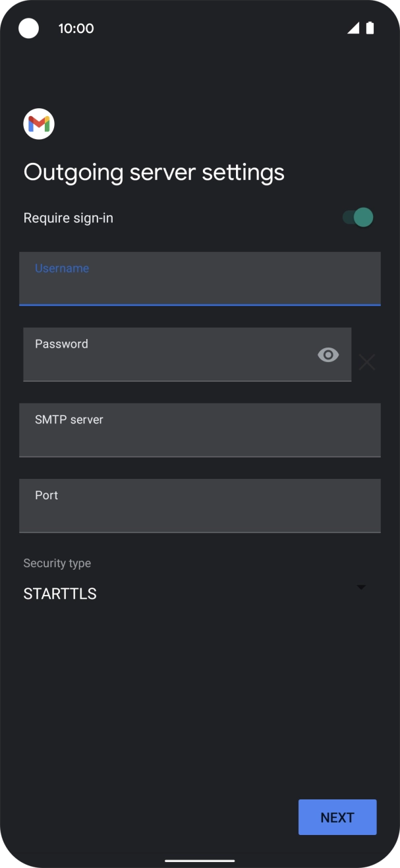Focus the Port input field
This screenshot has height=868, width=400.
point(200,505)
